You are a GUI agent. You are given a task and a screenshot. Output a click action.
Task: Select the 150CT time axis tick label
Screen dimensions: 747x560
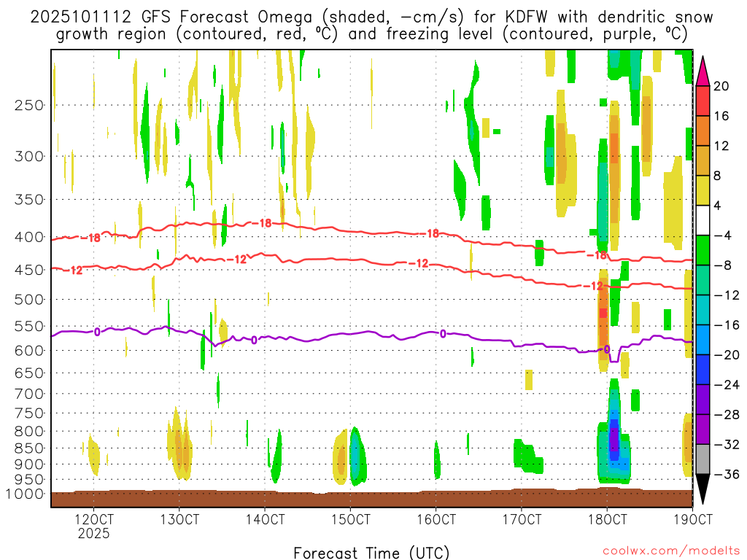point(350,519)
